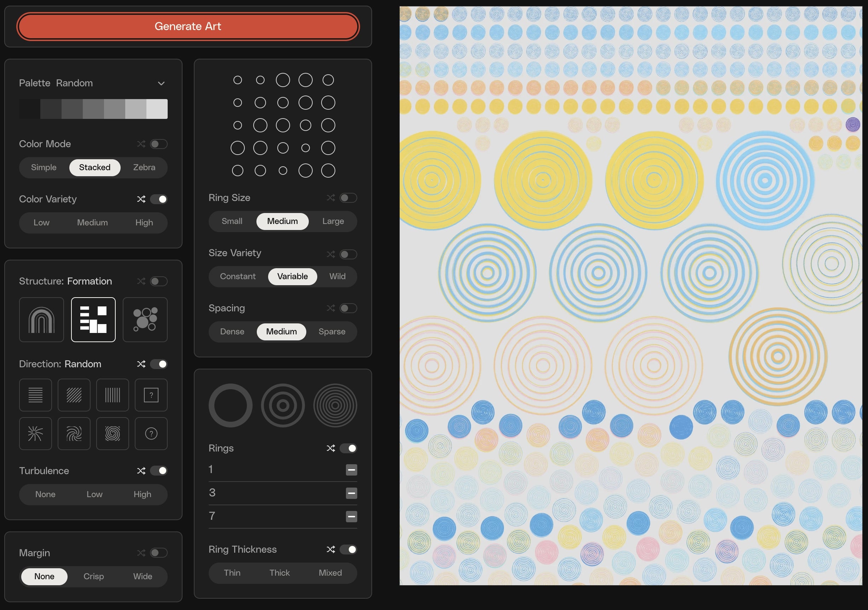Click the ring size grid preview
Viewport: 868px width, 610px height.
(283, 125)
